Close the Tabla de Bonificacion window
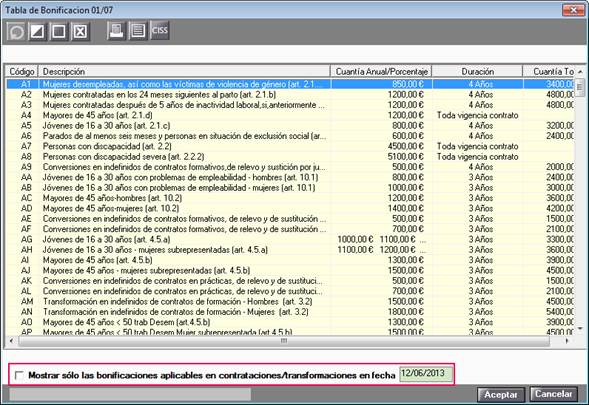589x405 pixels. [573, 10]
